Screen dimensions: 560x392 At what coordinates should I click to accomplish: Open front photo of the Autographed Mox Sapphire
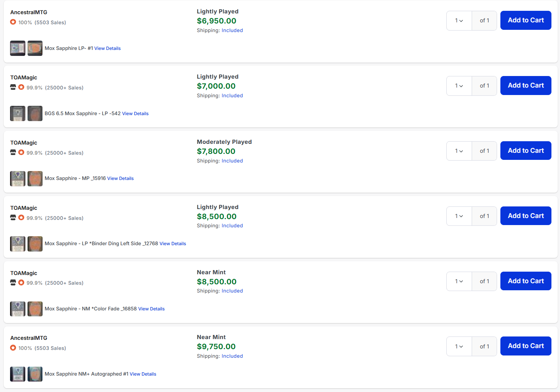tap(18, 374)
